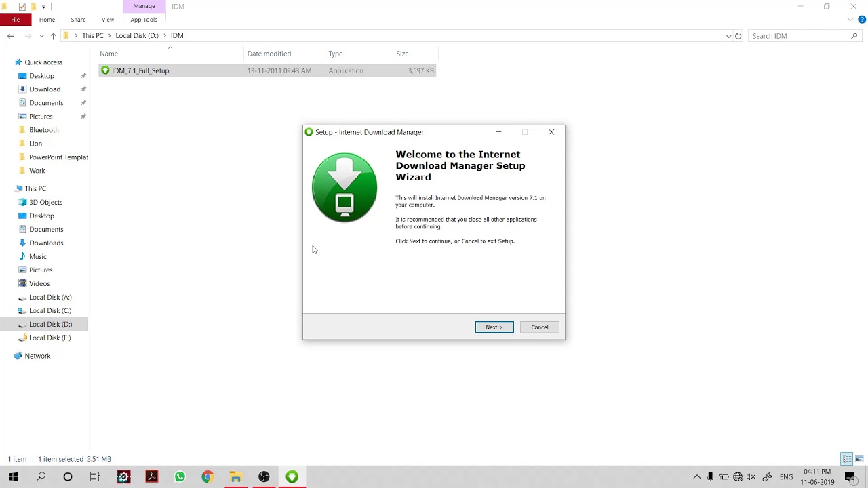Open the Music folder under This PC
868x488 pixels.
tap(38, 257)
